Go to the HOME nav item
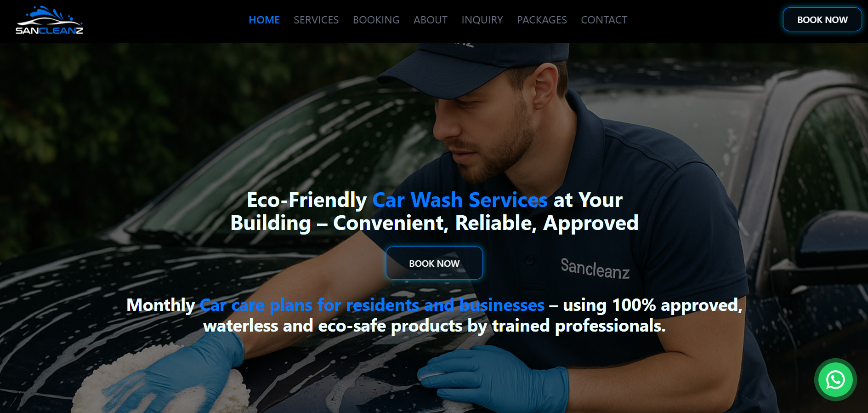The width and height of the screenshot is (868, 413). [264, 20]
